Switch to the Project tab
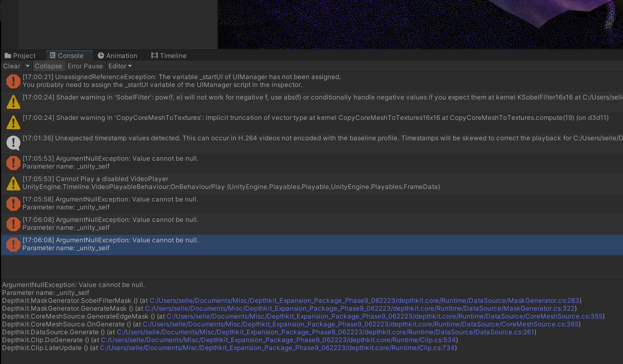623x364 pixels. click(x=20, y=56)
